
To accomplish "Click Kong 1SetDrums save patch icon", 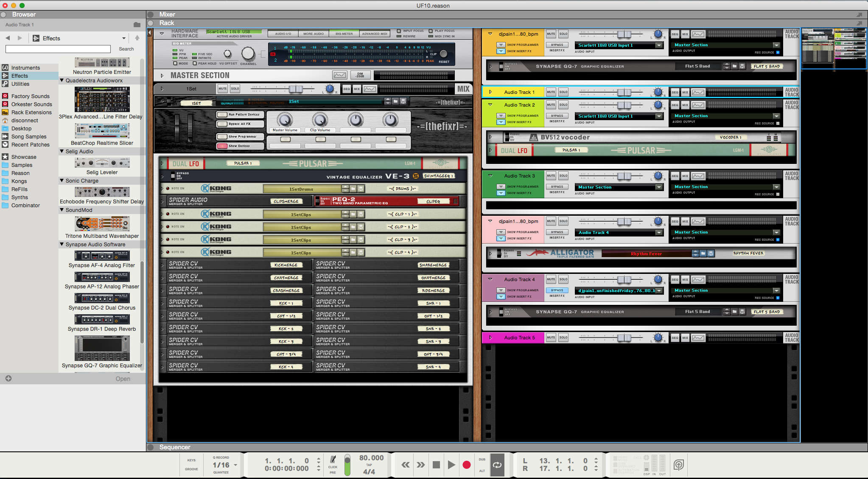I will click(361, 189).
